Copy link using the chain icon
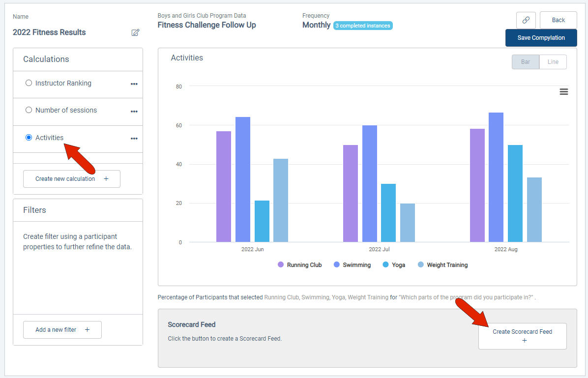This screenshot has width=588, height=378. (526, 20)
